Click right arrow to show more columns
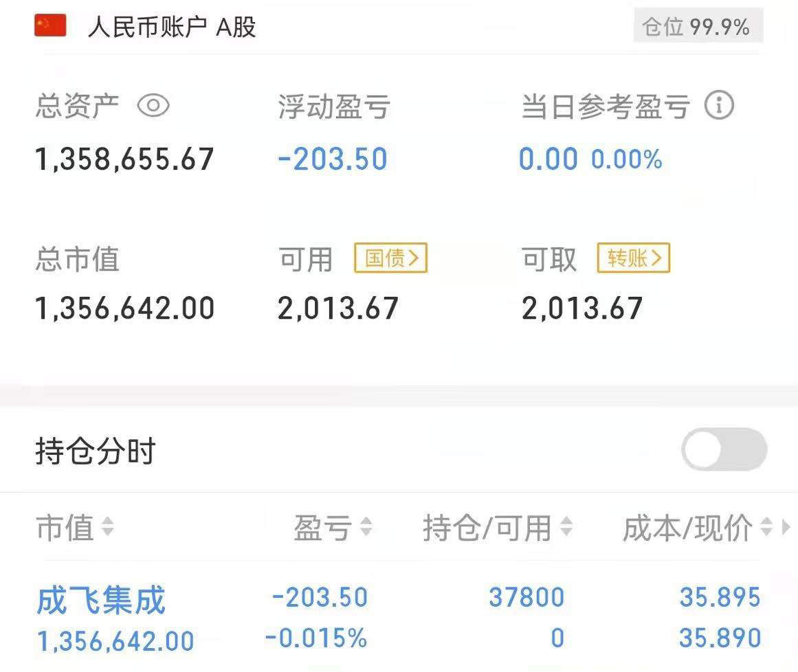 (x=786, y=527)
